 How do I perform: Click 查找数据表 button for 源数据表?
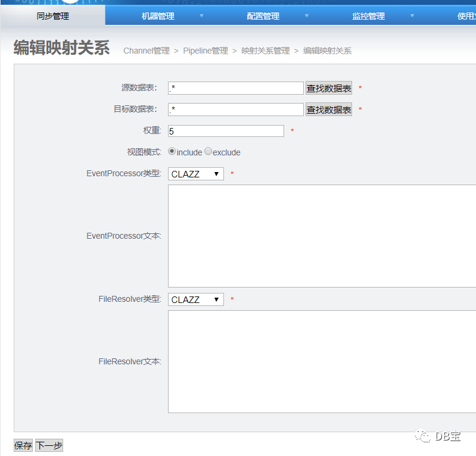coord(329,88)
